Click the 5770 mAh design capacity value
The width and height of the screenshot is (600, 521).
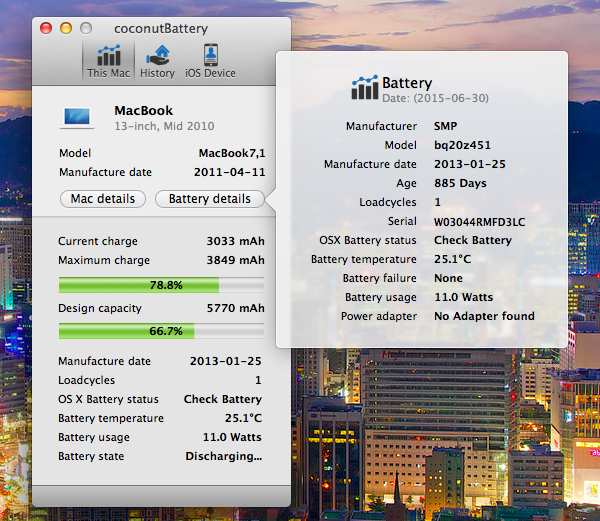(235, 308)
